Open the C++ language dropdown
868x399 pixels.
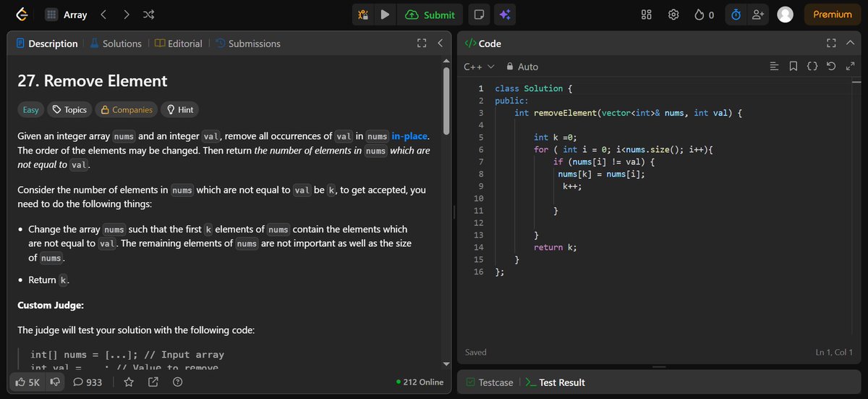click(x=479, y=67)
